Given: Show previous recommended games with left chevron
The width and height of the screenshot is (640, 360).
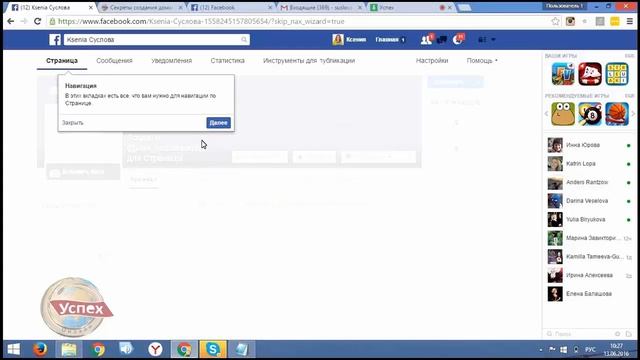Looking at the screenshot, I should pyautogui.click(x=546, y=114).
